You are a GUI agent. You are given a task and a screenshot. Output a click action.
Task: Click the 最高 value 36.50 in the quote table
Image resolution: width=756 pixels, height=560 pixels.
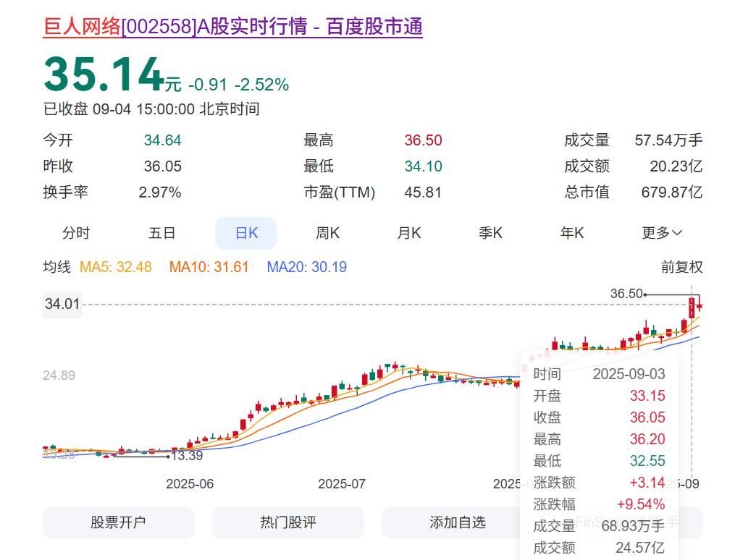(423, 140)
